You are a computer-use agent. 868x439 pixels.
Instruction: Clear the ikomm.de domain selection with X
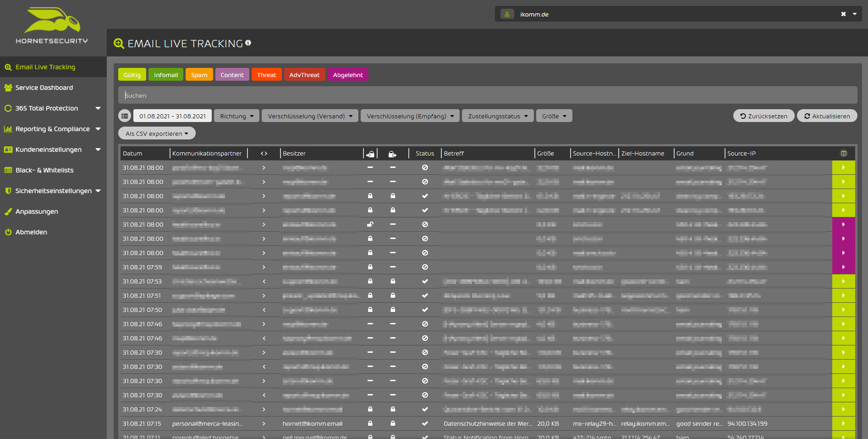tap(843, 14)
